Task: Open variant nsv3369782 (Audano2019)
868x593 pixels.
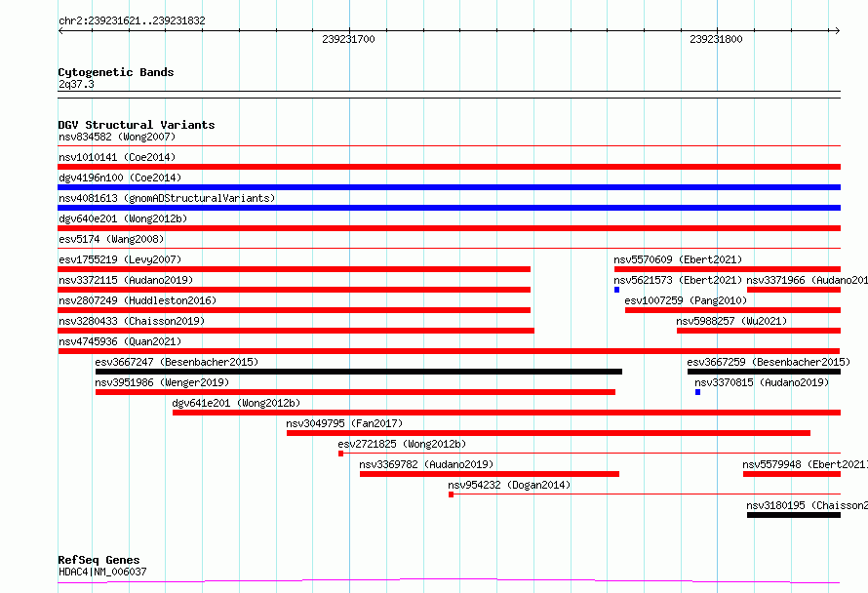Action: pos(426,464)
